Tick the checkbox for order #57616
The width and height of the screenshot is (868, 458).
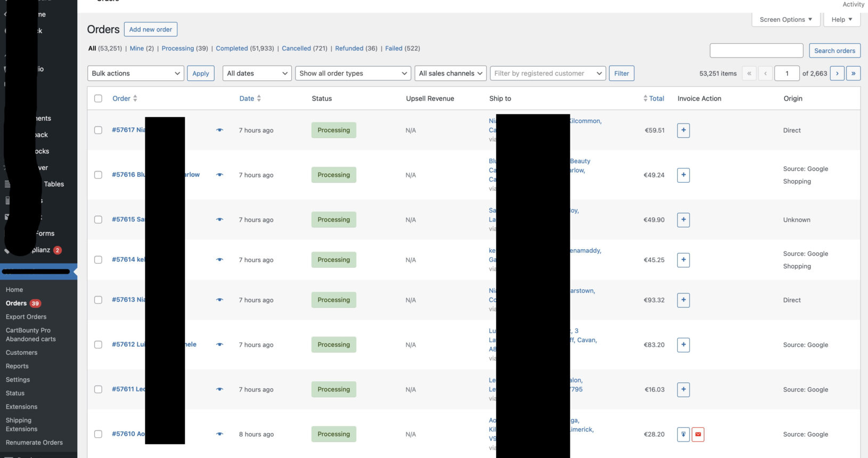click(x=98, y=175)
